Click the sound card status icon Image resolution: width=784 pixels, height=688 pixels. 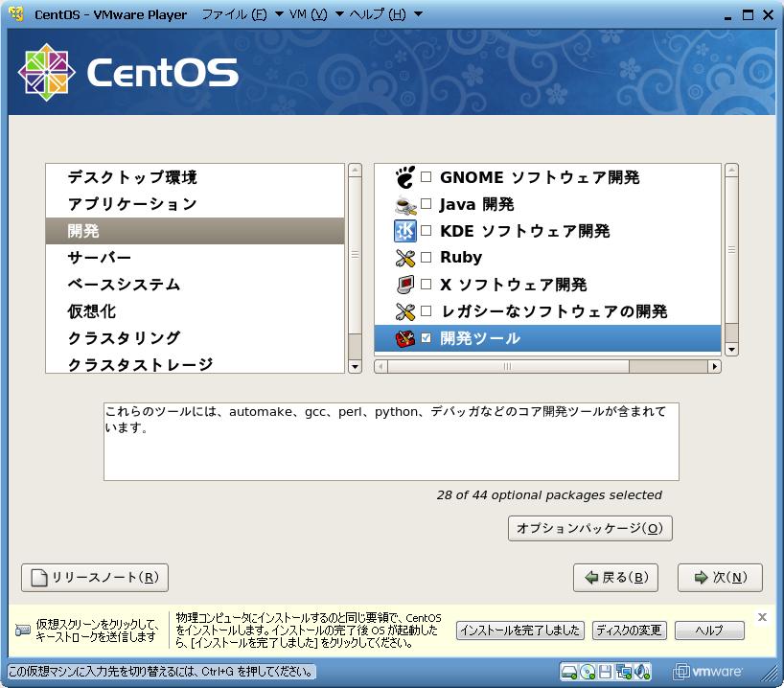pyautogui.click(x=643, y=671)
